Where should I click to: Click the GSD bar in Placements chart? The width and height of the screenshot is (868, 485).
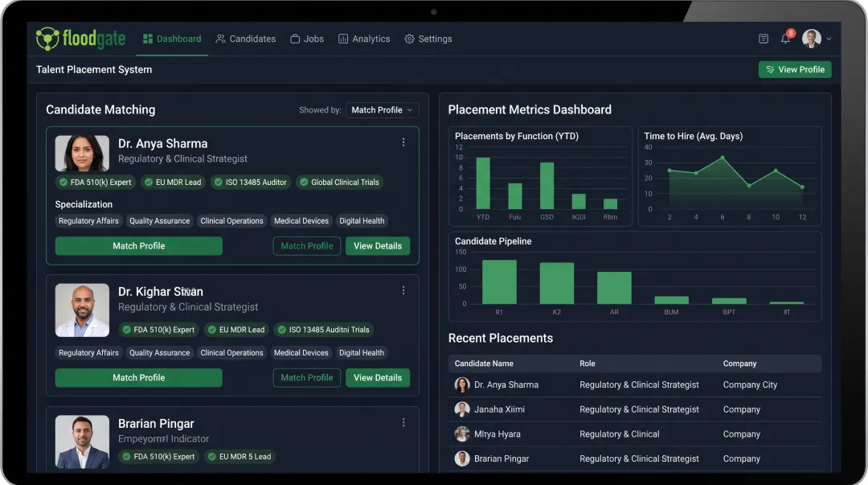547,186
